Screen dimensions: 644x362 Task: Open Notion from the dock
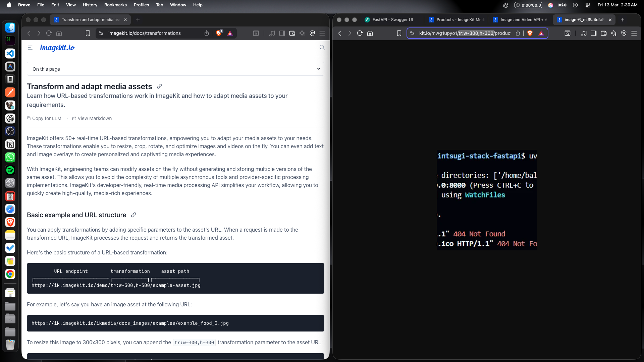(x=10, y=144)
